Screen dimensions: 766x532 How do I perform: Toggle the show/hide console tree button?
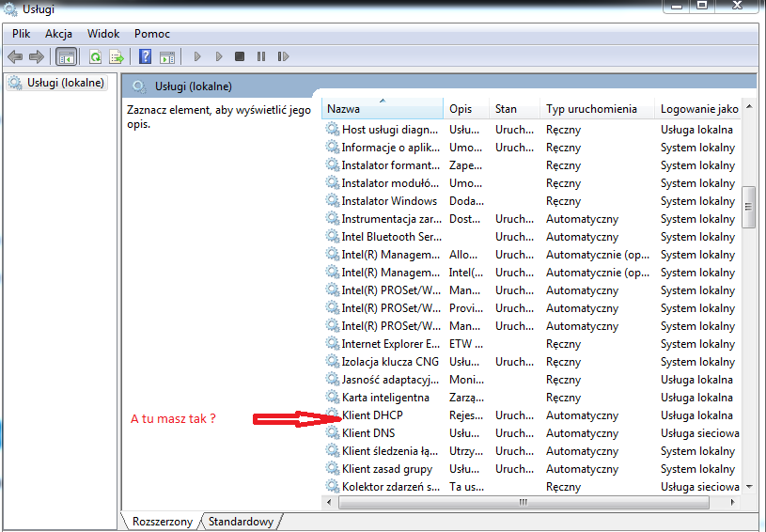coord(67,56)
